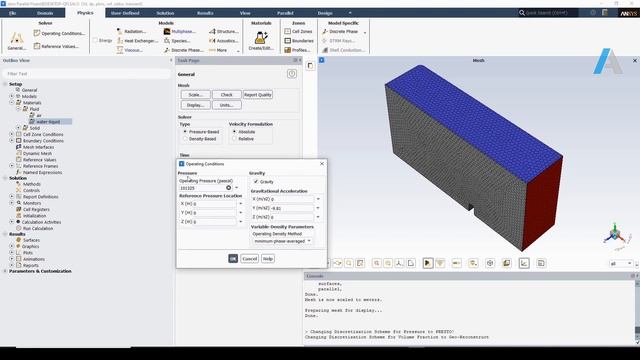Click the mesh Display button
Screen dimensions: 640x360
(196, 105)
